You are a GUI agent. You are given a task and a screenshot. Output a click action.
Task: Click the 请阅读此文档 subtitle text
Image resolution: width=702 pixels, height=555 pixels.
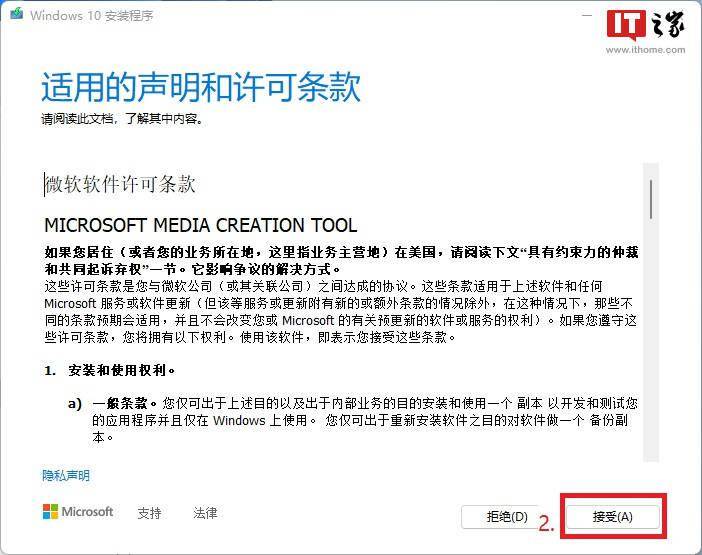(x=122, y=119)
